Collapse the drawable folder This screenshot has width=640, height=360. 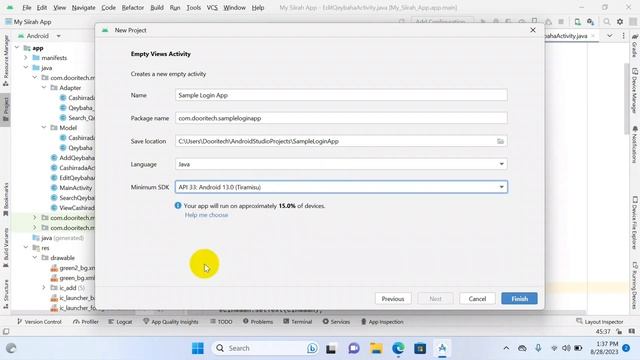click(x=35, y=258)
